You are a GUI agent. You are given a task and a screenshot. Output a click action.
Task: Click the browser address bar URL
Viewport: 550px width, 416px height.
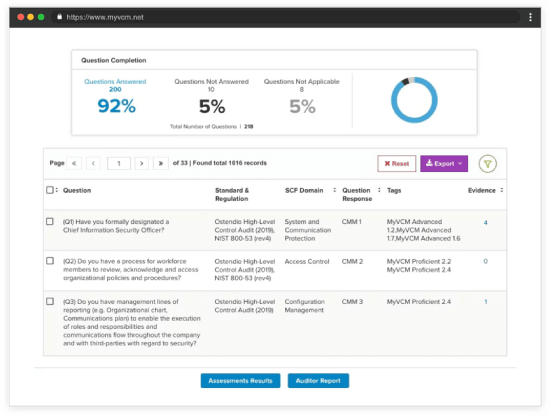(x=105, y=17)
